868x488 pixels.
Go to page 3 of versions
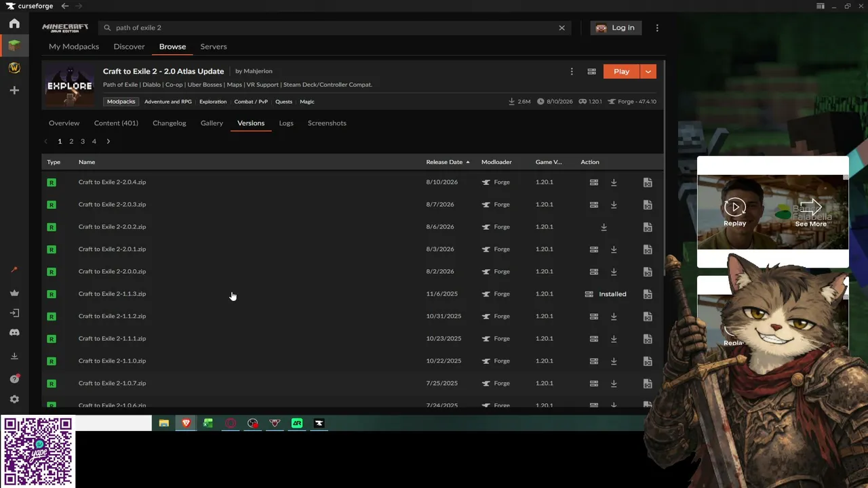[83, 142]
